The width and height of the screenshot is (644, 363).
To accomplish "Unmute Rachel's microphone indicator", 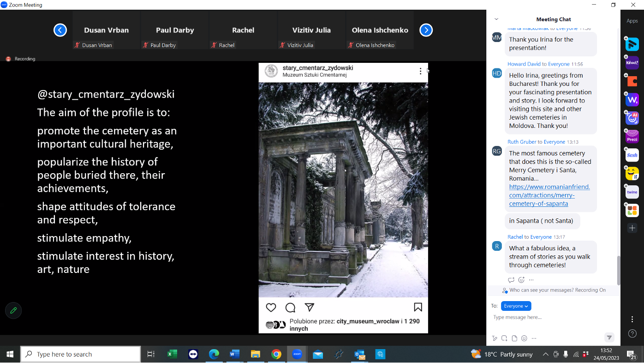I will pos(215,45).
